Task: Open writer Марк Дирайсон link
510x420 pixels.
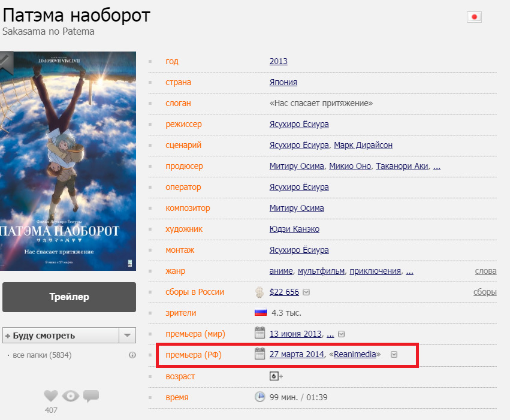Action: coord(363,145)
